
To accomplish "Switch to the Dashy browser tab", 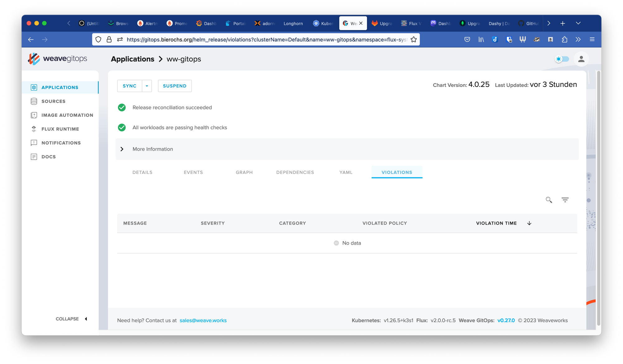I will click(499, 23).
